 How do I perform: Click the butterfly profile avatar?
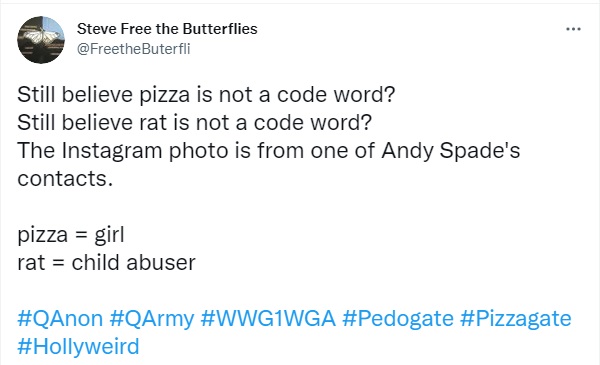tap(41, 40)
